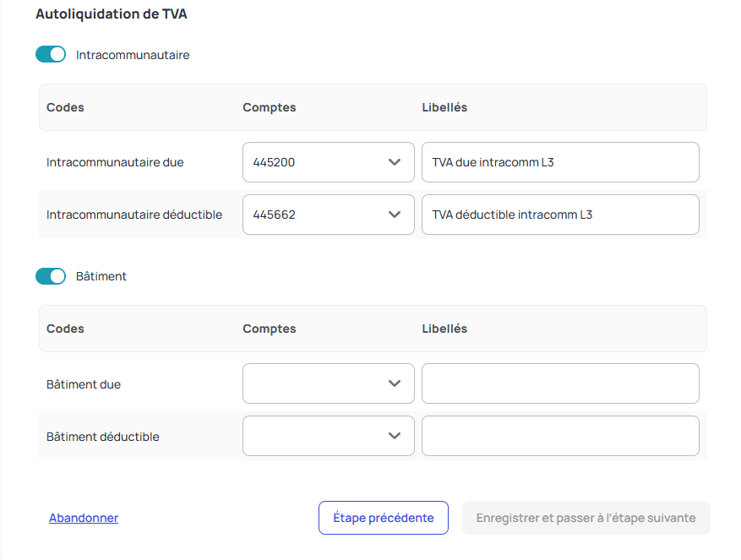Image resolution: width=741 pixels, height=560 pixels.
Task: Select the empty Bâtiment déductible label field
Action: pyautogui.click(x=560, y=436)
